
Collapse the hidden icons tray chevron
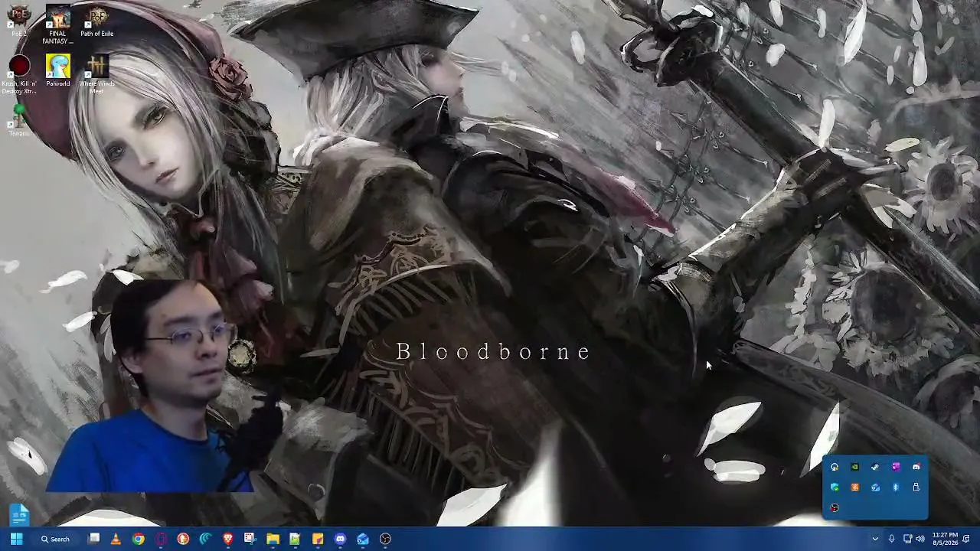pos(875,539)
